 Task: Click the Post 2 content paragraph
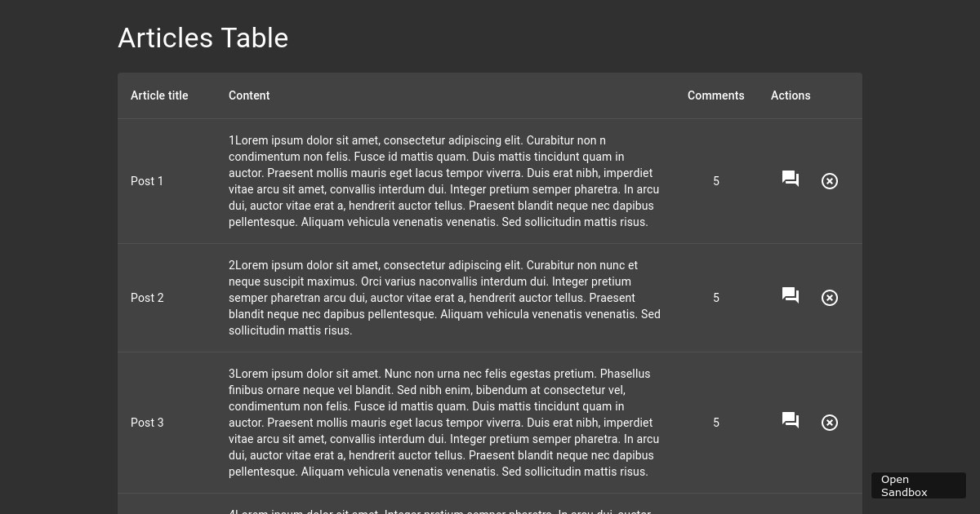pyautogui.click(x=444, y=298)
